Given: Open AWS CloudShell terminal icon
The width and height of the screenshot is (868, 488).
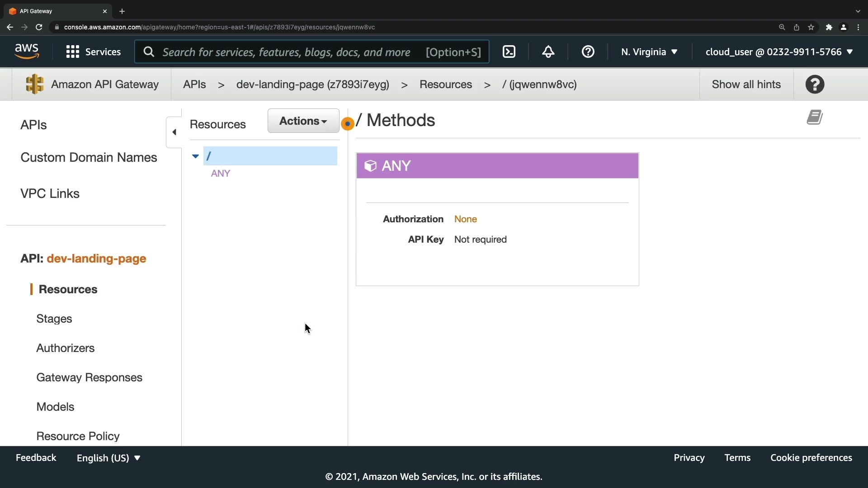Looking at the screenshot, I should (509, 52).
